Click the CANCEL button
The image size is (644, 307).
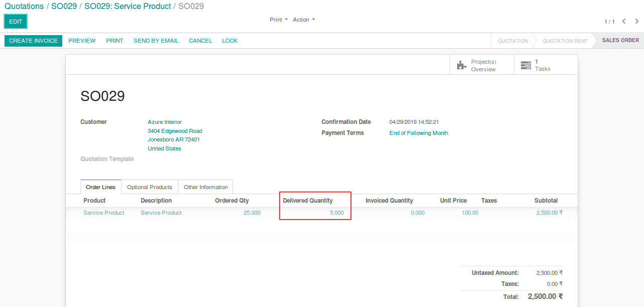[x=200, y=41]
